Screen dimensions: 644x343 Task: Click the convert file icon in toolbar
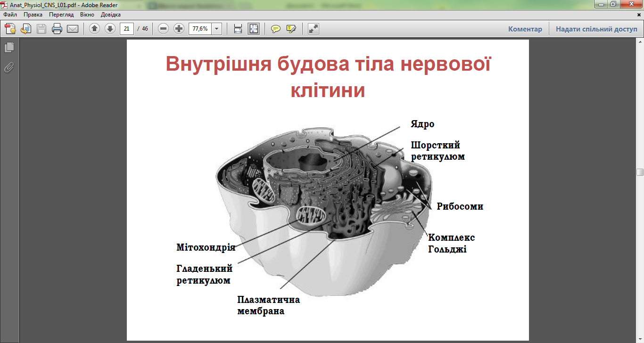coord(25,29)
